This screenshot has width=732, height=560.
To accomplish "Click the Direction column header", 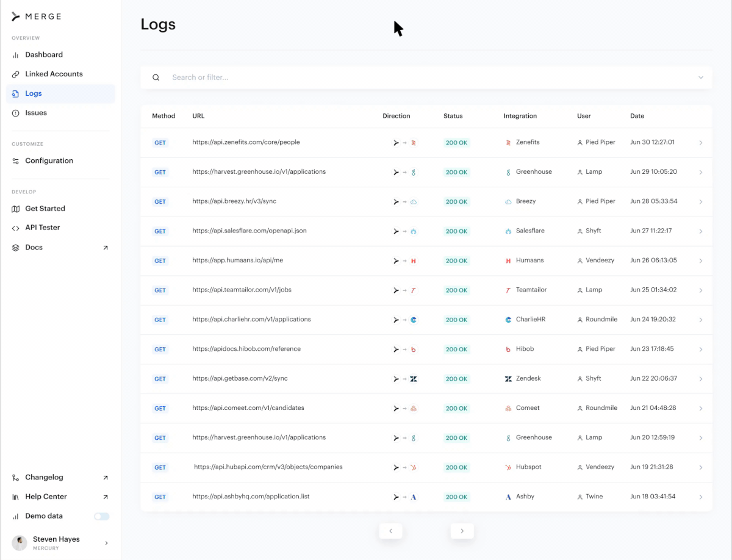I will 396,116.
